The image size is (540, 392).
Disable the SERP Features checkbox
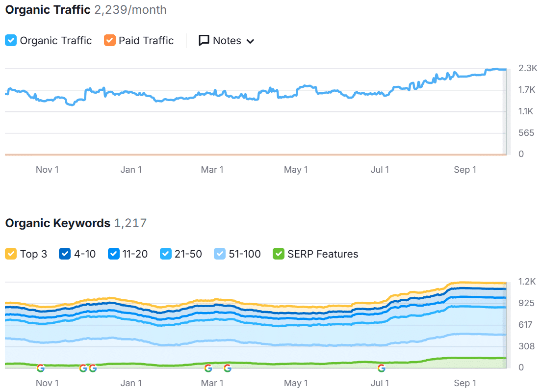tap(279, 254)
